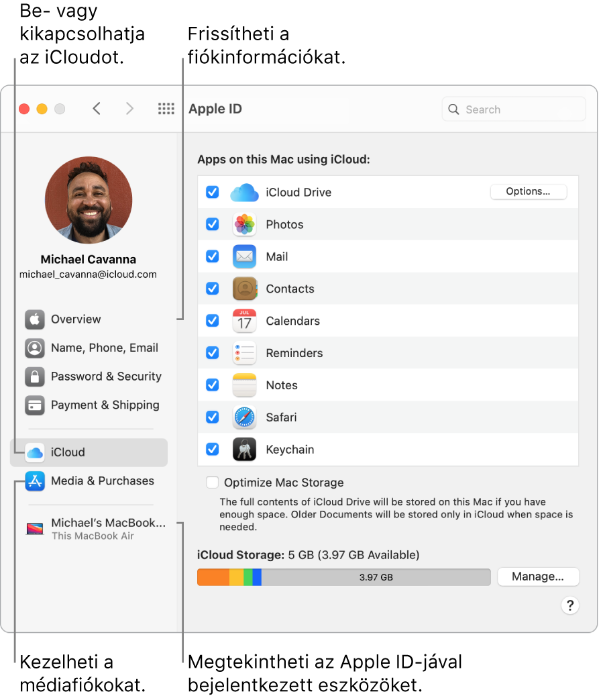Screen dimensions: 601x700
Task: Open iCloud Drive Options button
Action: (x=529, y=191)
